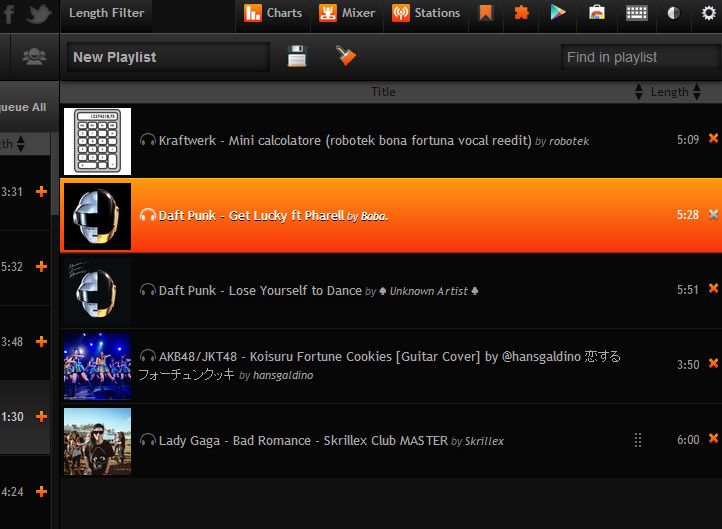The height and width of the screenshot is (529, 722).
Task: Click sort arrows right of Length header
Action: tap(697, 92)
